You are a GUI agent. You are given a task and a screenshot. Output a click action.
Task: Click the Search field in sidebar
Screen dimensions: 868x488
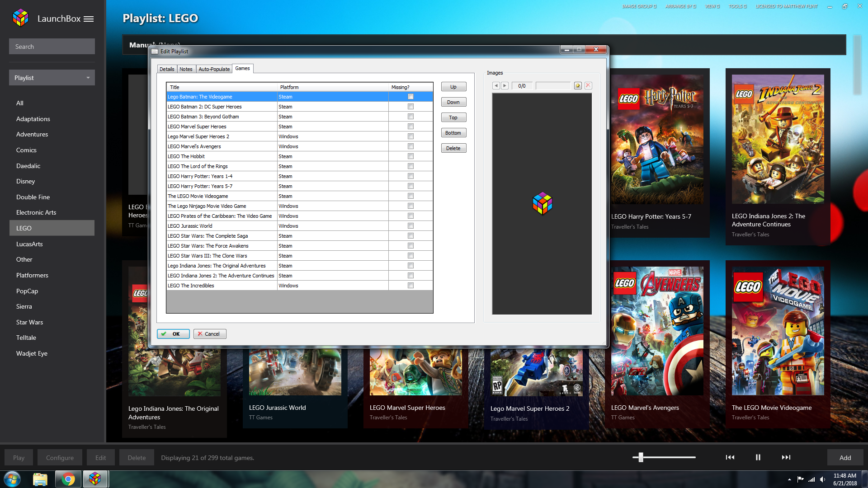click(x=52, y=47)
